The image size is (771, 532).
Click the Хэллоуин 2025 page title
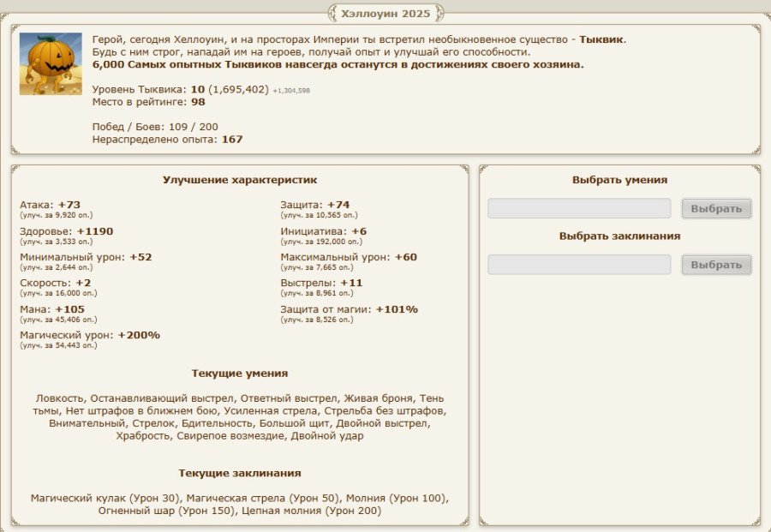tap(385, 13)
